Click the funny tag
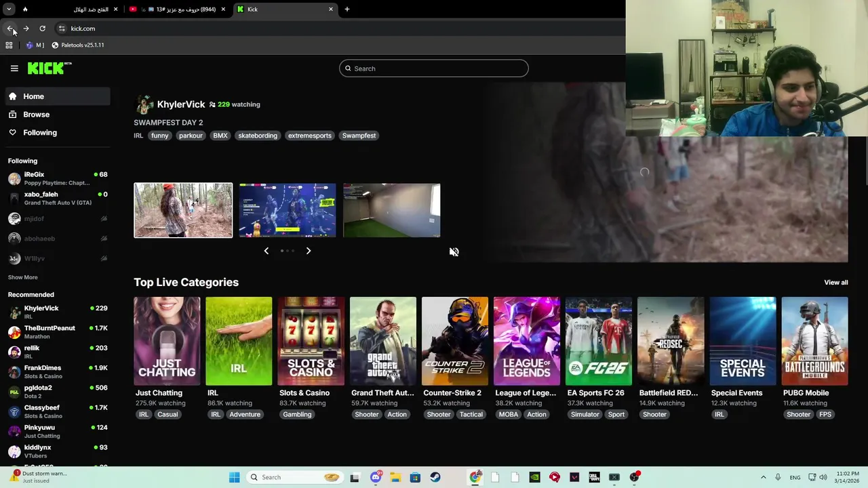 click(x=159, y=136)
